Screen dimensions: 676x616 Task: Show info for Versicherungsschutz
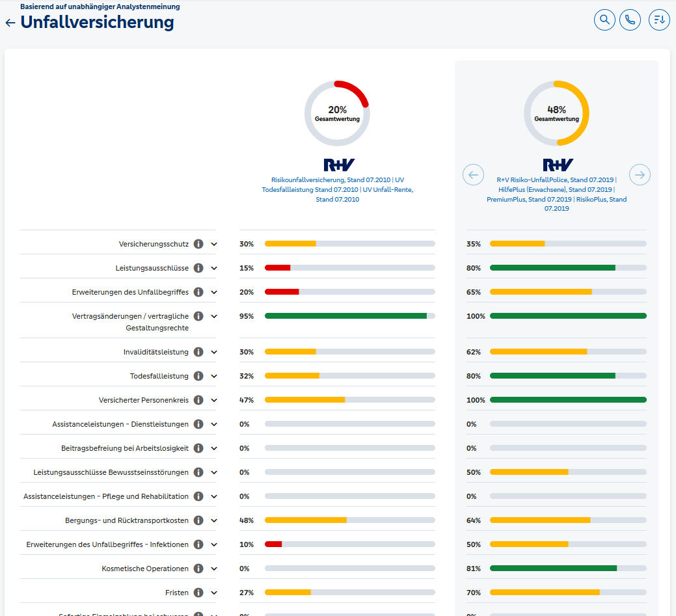(x=198, y=244)
